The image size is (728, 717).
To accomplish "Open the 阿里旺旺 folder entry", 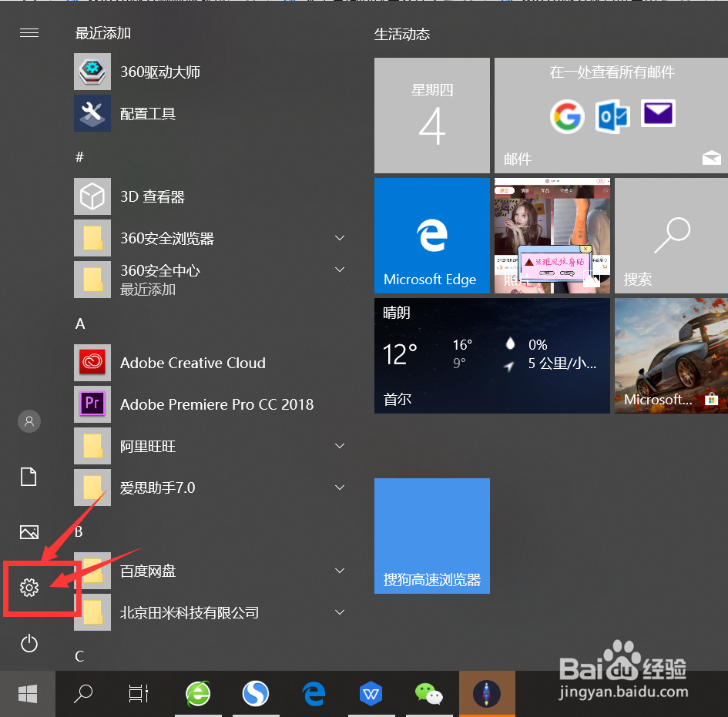I will [209, 446].
